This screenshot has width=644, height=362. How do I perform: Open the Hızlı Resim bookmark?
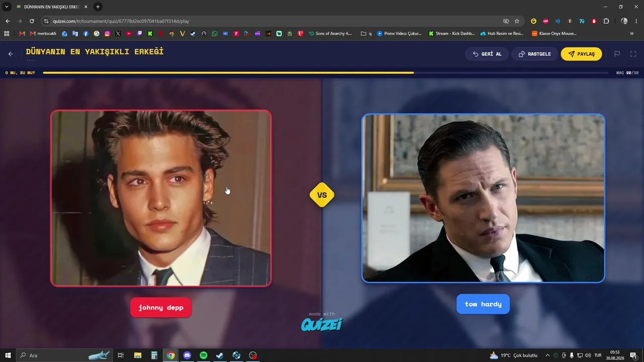(x=502, y=34)
